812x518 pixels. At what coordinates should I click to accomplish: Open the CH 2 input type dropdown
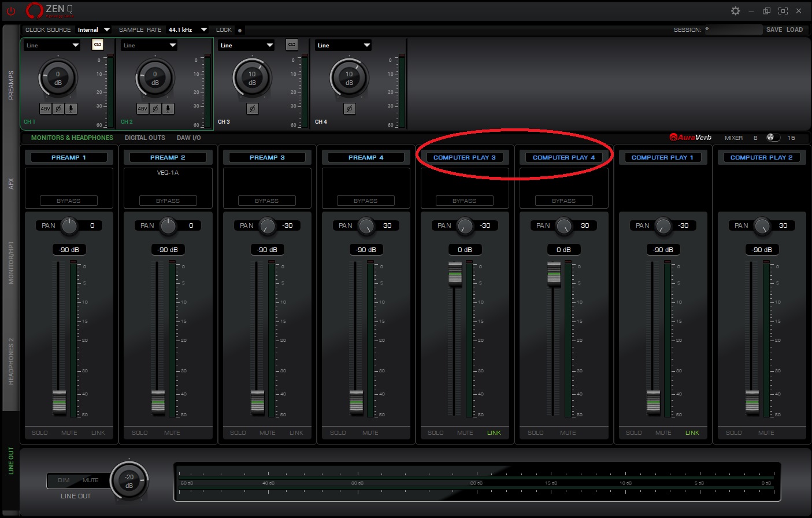coord(150,45)
